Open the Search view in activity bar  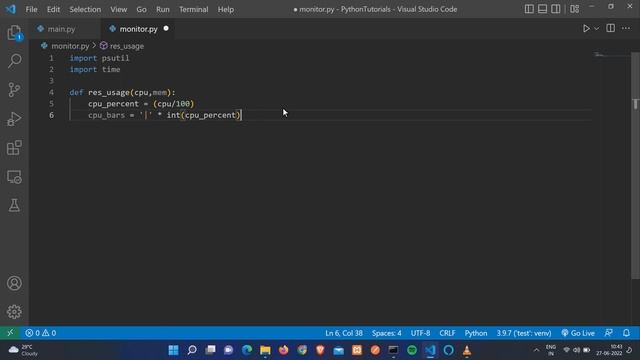pos(14,61)
